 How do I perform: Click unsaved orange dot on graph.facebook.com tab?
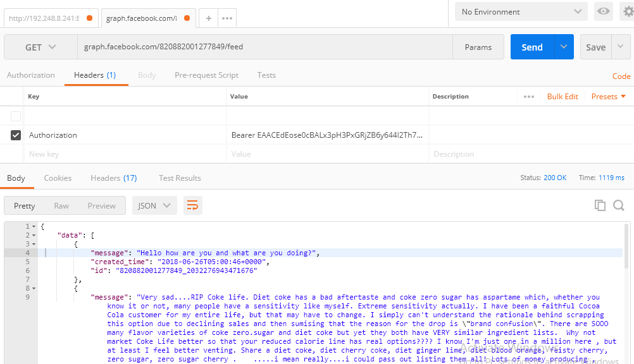coord(187,18)
